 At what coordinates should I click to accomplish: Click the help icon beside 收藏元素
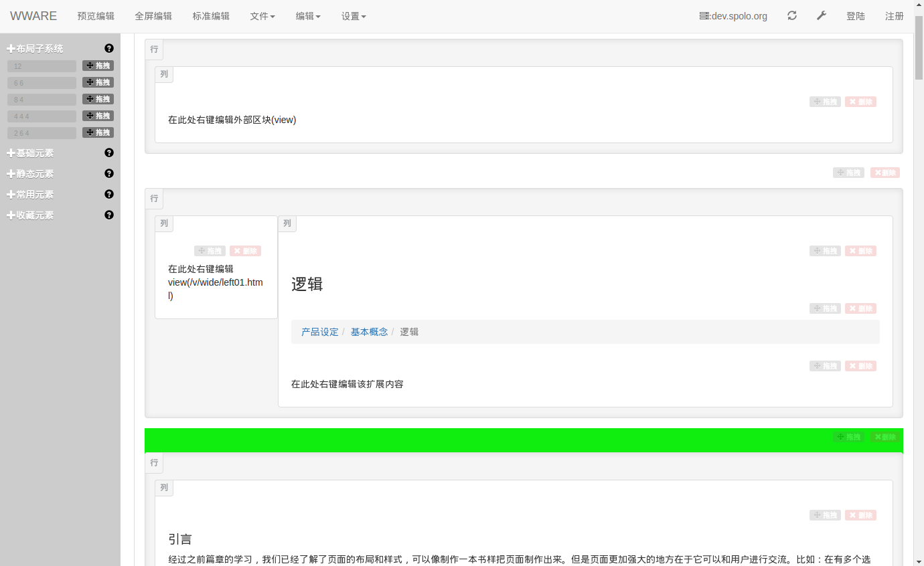[x=109, y=215]
